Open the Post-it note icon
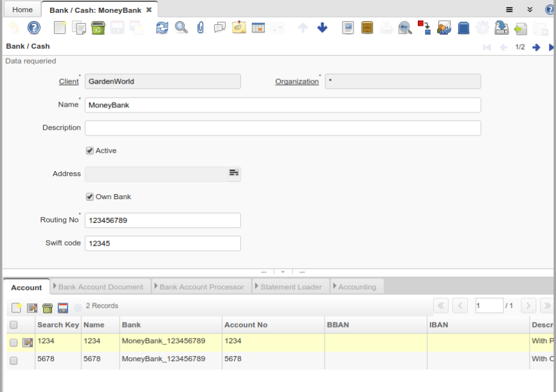Screen dimensions: 556x392 pos(239,28)
